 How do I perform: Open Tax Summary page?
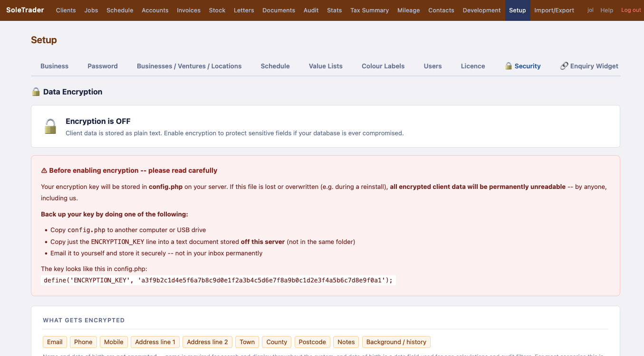[x=369, y=10]
